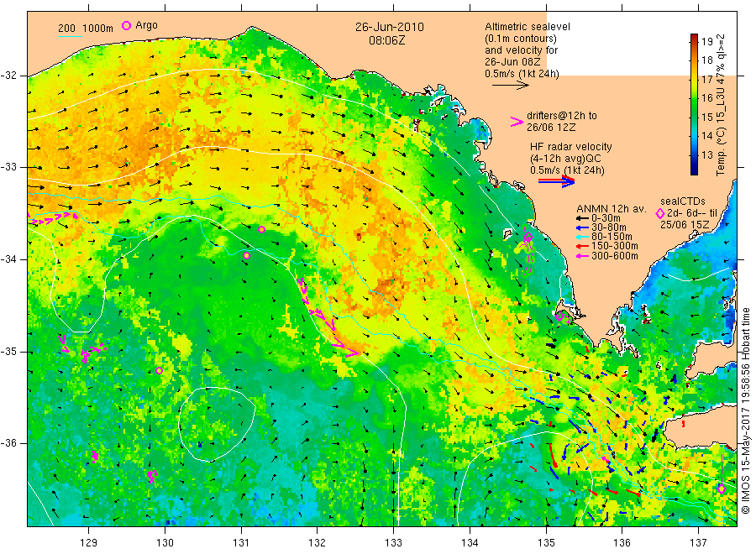Click the drifter track near 128.5E 33.5S
This screenshot has width=756, height=554.
coord(53,217)
